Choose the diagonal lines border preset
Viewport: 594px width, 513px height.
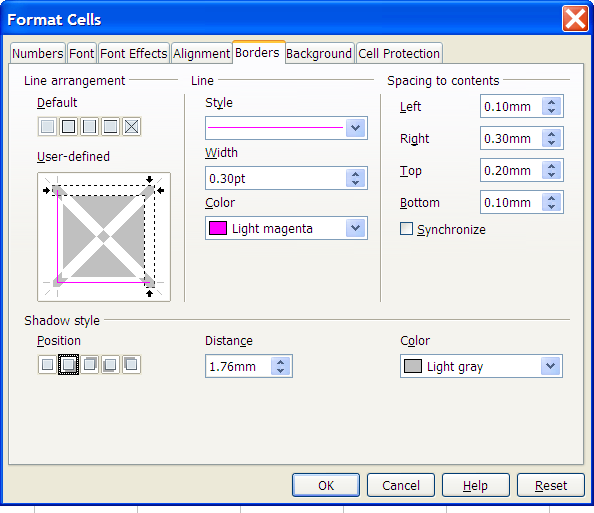tap(131, 127)
